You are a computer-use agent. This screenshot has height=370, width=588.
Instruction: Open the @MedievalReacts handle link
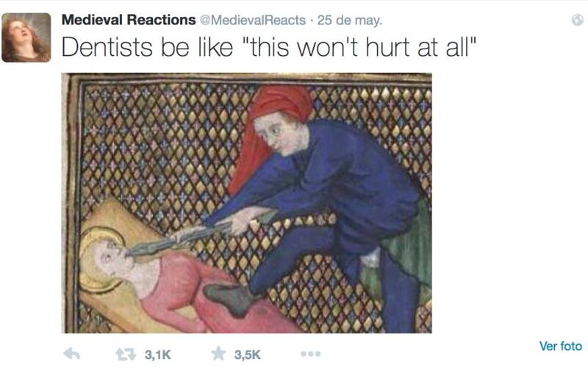coord(253,20)
